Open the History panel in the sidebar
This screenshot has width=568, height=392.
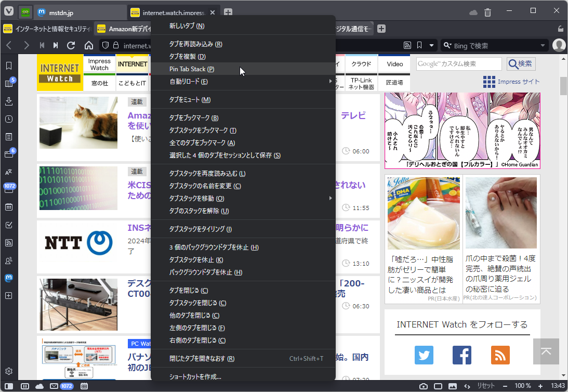point(8,119)
